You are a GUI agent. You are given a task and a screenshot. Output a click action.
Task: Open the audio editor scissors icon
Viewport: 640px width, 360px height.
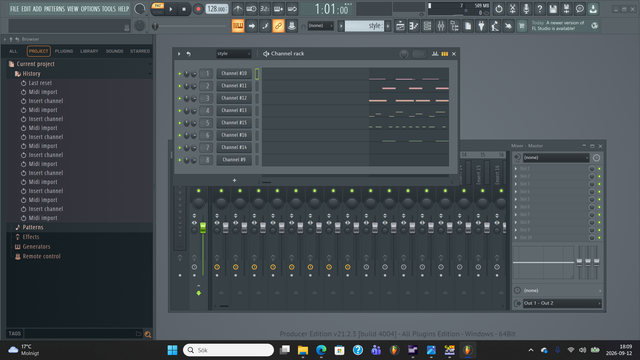(x=512, y=9)
